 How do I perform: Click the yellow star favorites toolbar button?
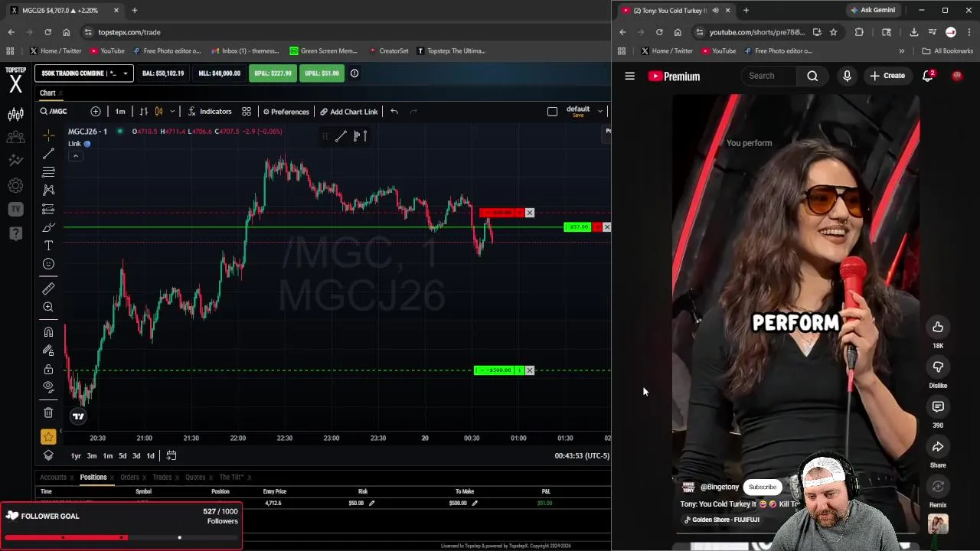point(48,437)
